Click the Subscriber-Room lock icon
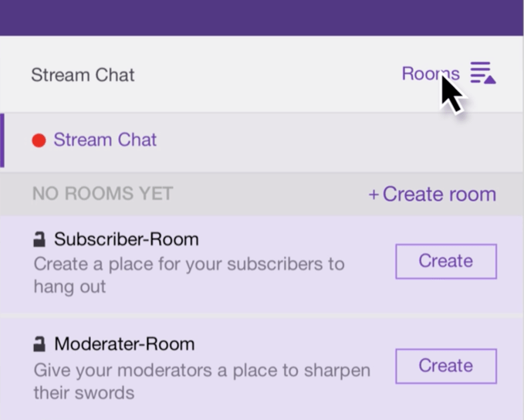 (39, 240)
